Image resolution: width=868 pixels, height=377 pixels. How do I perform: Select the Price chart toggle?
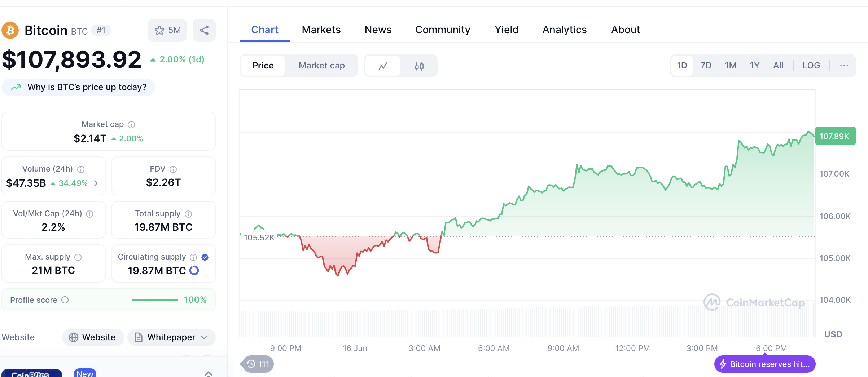263,66
